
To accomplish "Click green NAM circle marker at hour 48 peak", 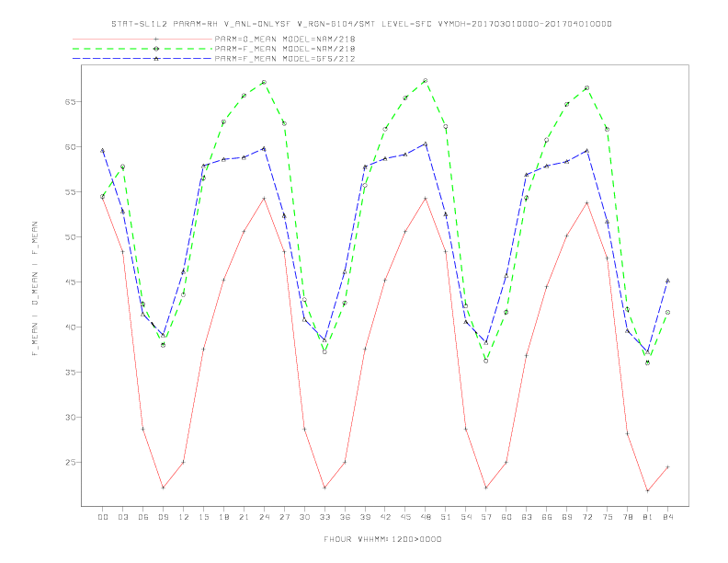I will [426, 80].
